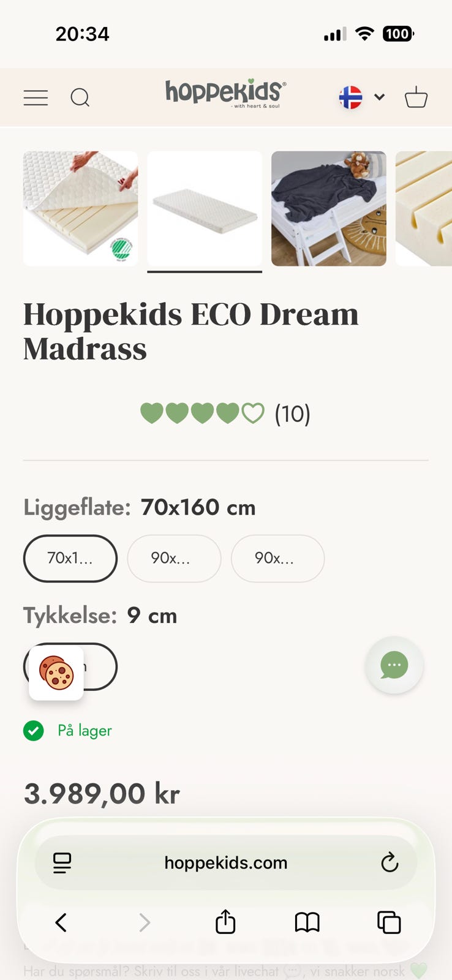Tap Safari share icon
Image resolution: width=452 pixels, height=980 pixels.
tap(225, 922)
